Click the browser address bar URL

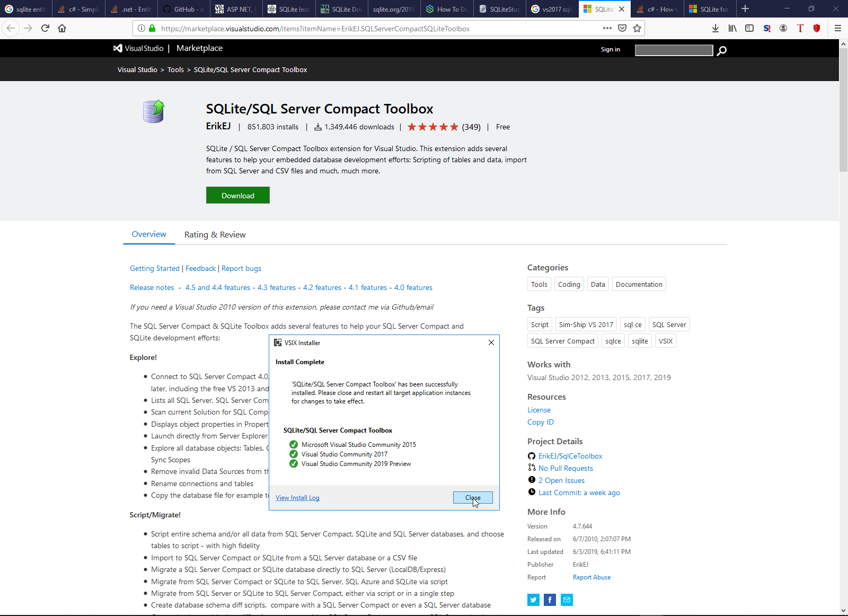tap(315, 29)
